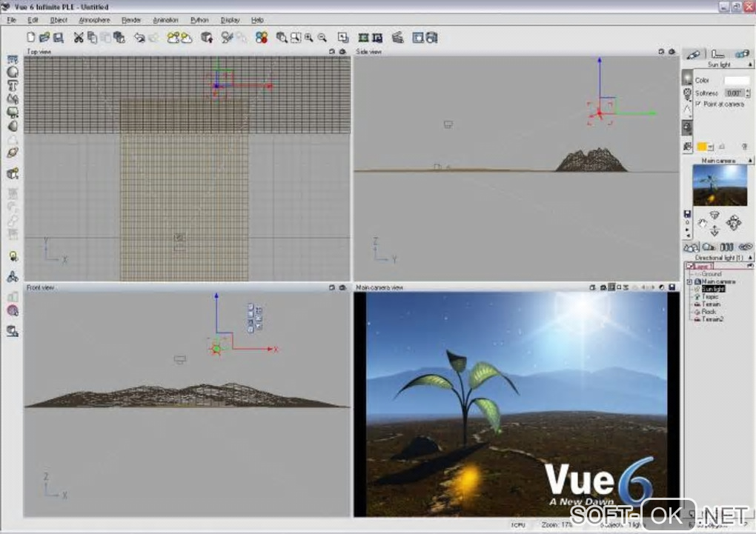
Task: Maximize the Front view with its header icon
Action: point(332,287)
